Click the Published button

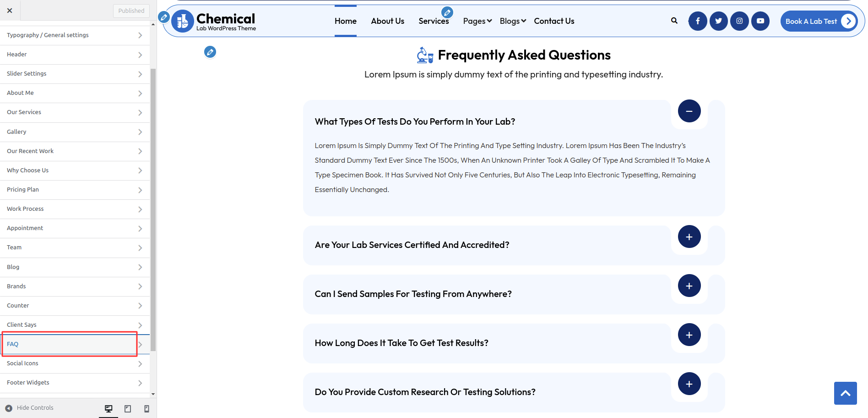131,11
